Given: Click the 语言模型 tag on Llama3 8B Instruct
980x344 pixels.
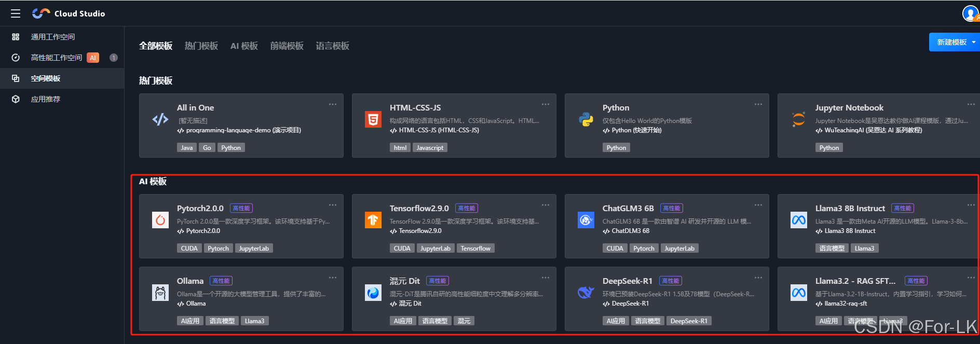Looking at the screenshot, I should [x=832, y=249].
